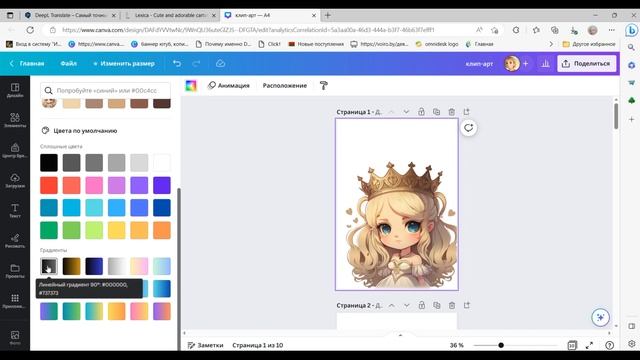
Task: Open a new browser tab
Action: click(327, 15)
